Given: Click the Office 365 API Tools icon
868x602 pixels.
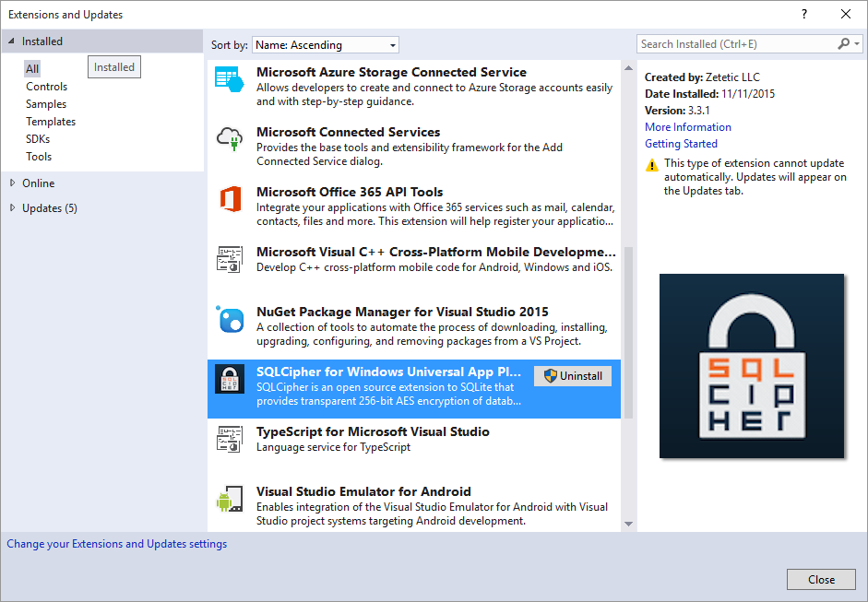Looking at the screenshot, I should point(231,198).
